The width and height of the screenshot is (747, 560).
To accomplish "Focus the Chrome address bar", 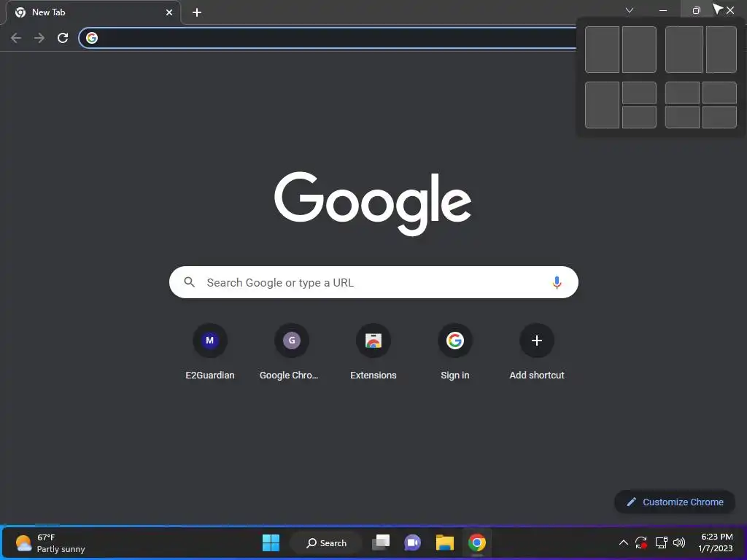I will point(329,38).
